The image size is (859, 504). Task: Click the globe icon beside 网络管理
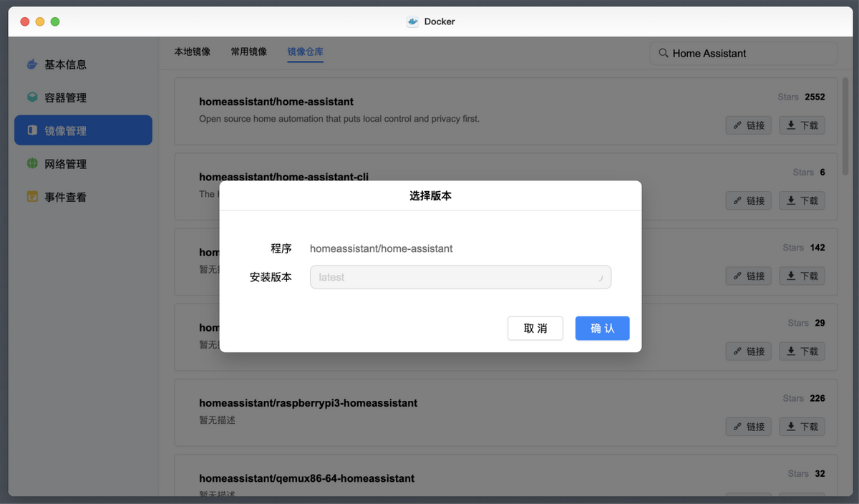32,164
